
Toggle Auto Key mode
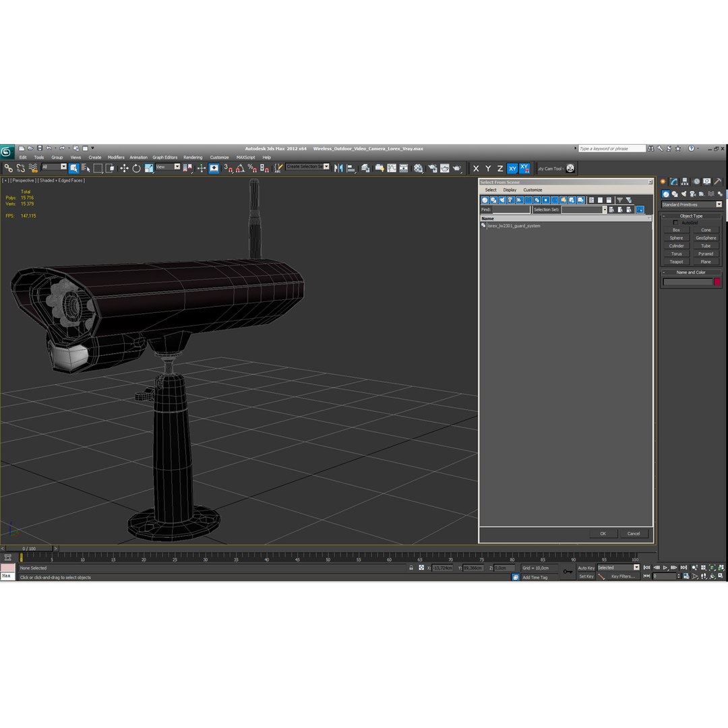[x=586, y=568]
